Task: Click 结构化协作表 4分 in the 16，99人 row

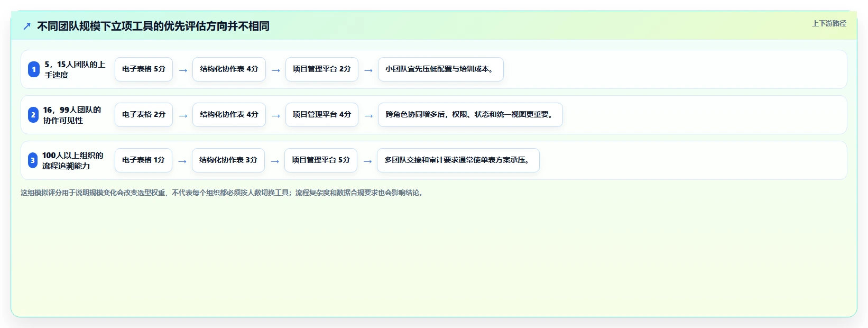Action: [229, 115]
